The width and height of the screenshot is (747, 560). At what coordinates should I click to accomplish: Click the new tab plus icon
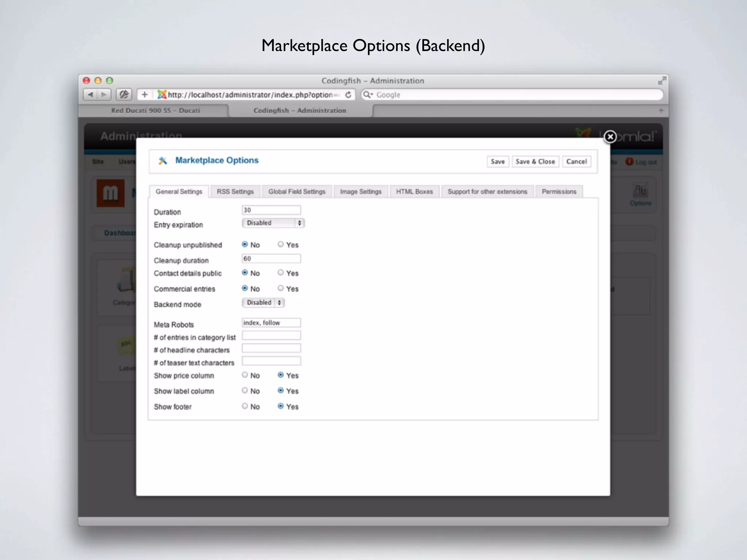coord(661,110)
